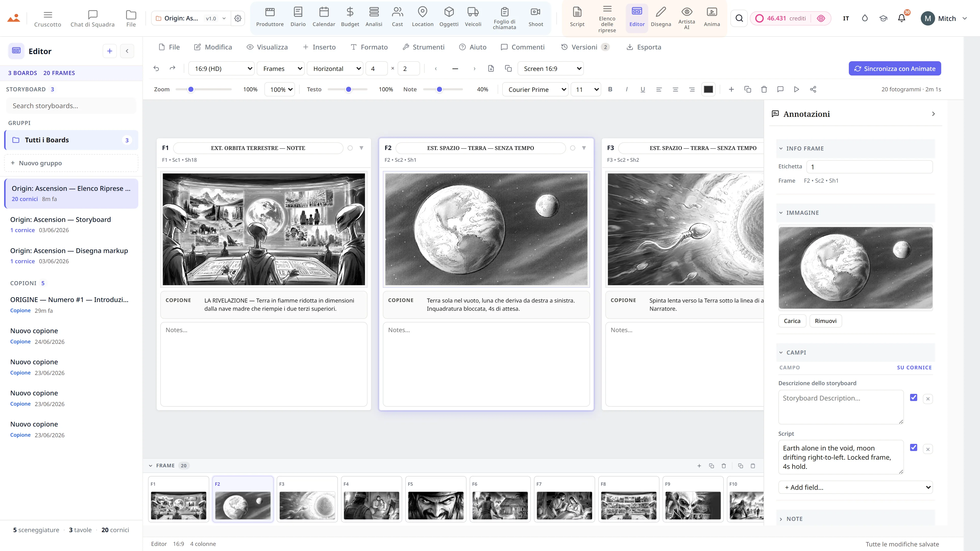Open Versioni panel

(x=585, y=47)
